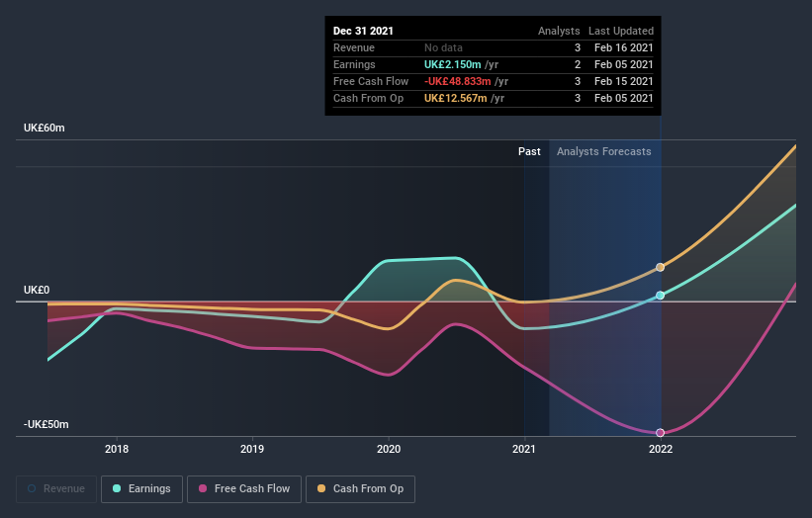Click 'Feb 15 2021' in Free Cash Flow row
Viewport: 812px width, 518px height.
[623, 81]
